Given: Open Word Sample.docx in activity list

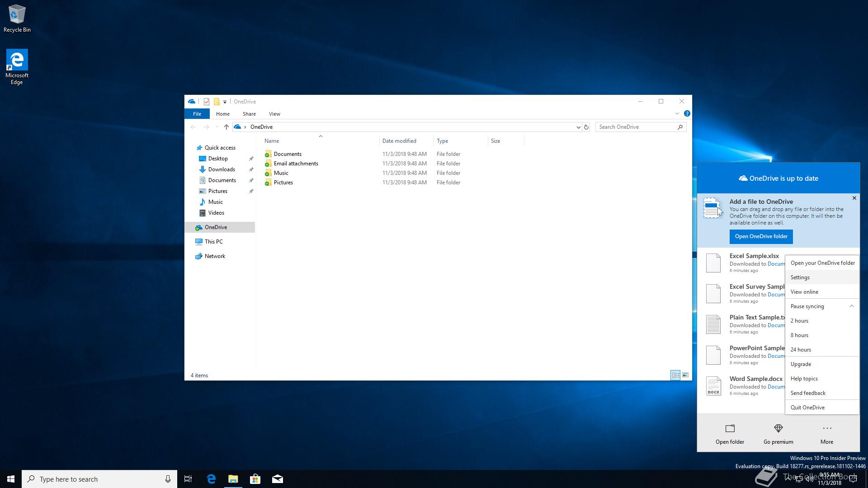Looking at the screenshot, I should (x=756, y=379).
